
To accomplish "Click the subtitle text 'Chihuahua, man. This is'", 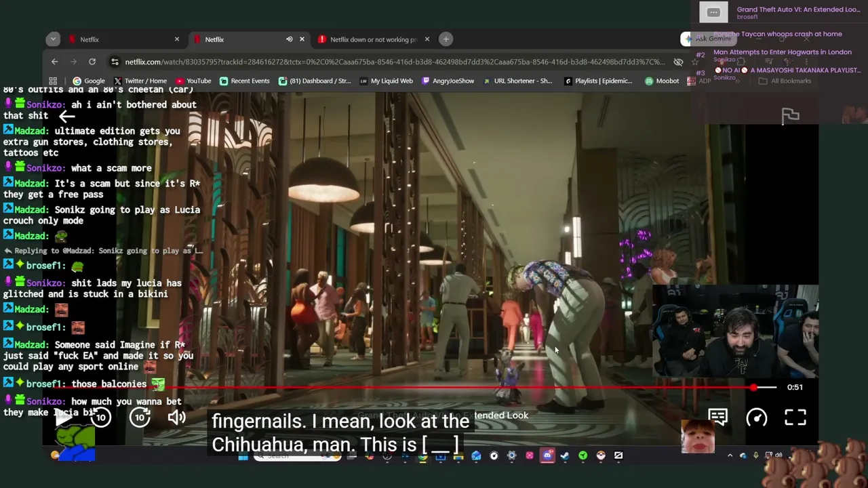I will 314,445.
